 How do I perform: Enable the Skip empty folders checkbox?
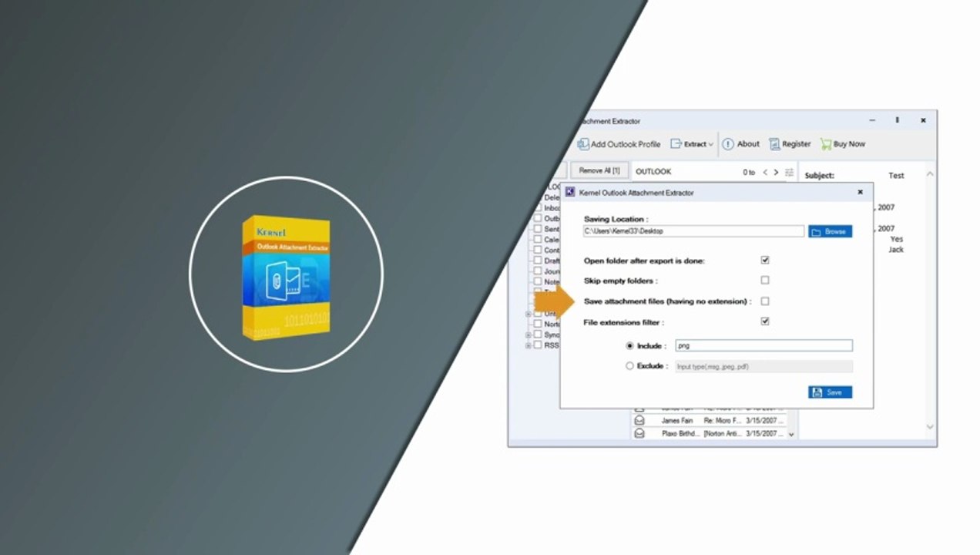tap(765, 281)
